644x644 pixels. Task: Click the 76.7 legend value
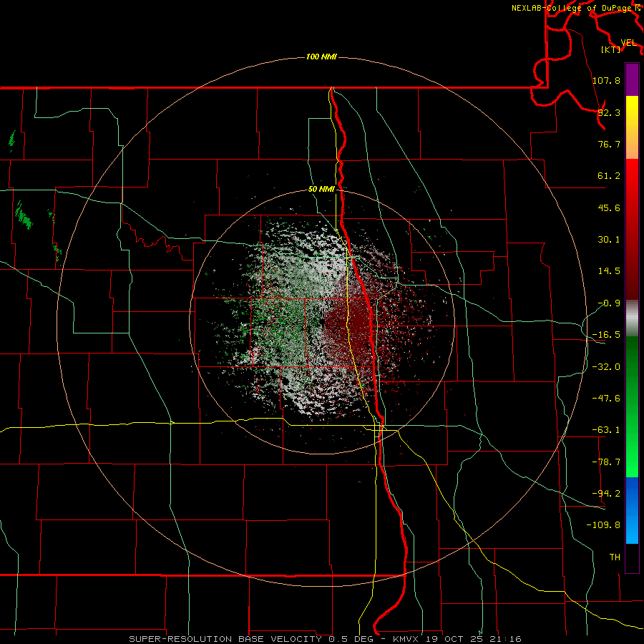point(609,144)
